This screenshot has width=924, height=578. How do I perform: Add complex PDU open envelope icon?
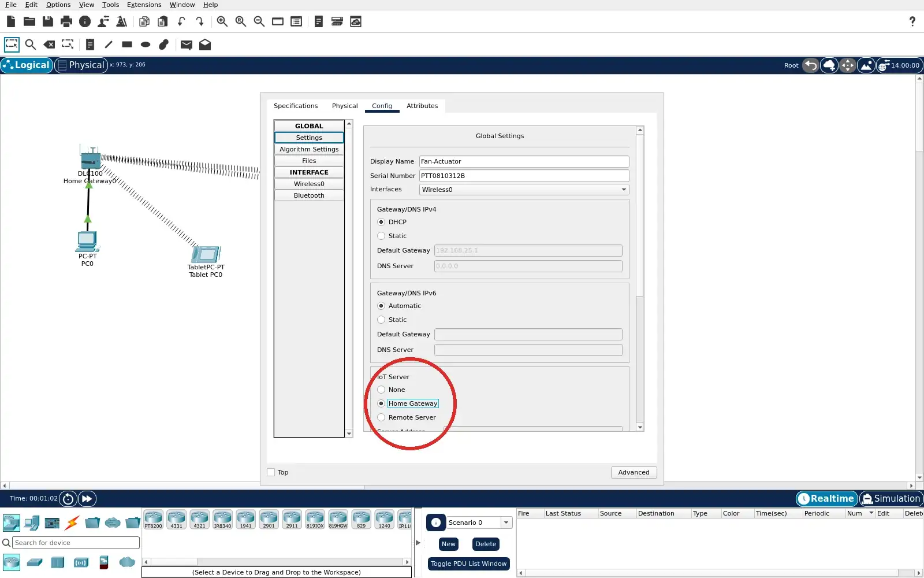point(205,45)
